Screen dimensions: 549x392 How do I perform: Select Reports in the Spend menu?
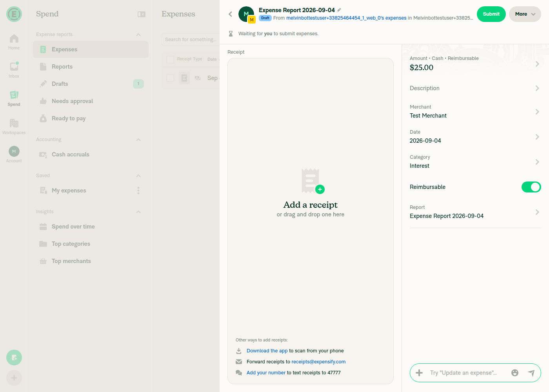(x=91, y=67)
